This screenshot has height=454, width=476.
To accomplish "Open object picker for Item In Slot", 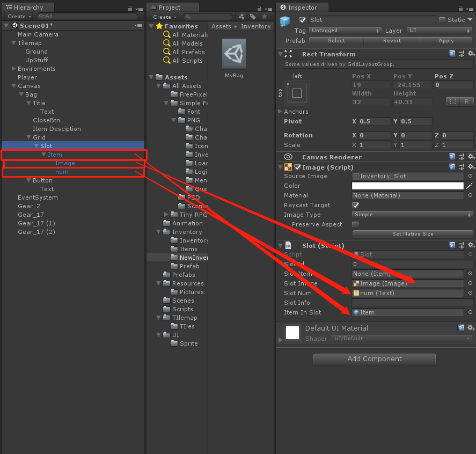I will click(x=470, y=312).
